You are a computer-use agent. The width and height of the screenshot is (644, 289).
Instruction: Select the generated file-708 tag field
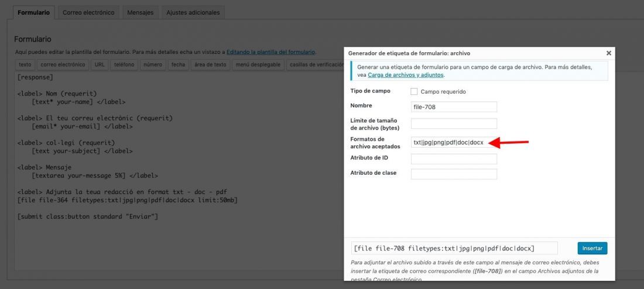pos(454,249)
